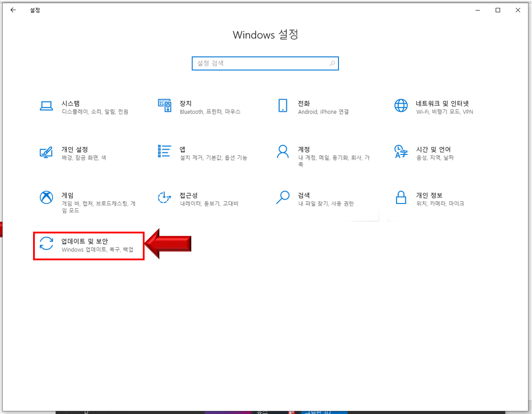The height and width of the screenshot is (414, 532).
Task: Go back with the title bar arrow
Action: [13, 10]
